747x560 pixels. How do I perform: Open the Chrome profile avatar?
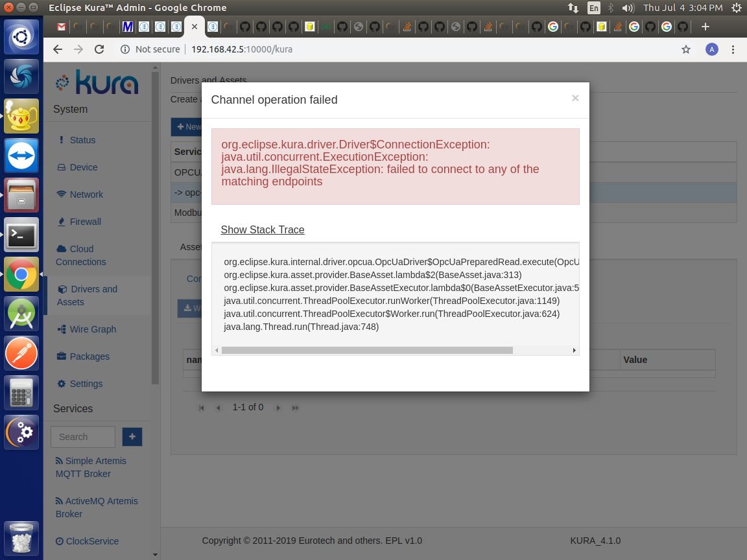pos(712,49)
